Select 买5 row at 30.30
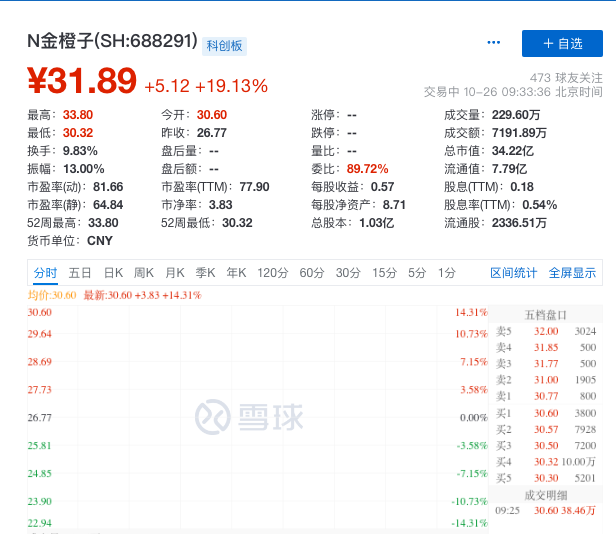Image resolution: width=616 pixels, height=534 pixels. [546, 478]
